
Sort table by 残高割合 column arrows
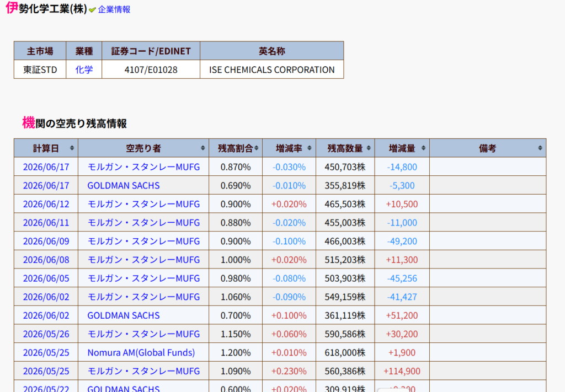point(257,148)
